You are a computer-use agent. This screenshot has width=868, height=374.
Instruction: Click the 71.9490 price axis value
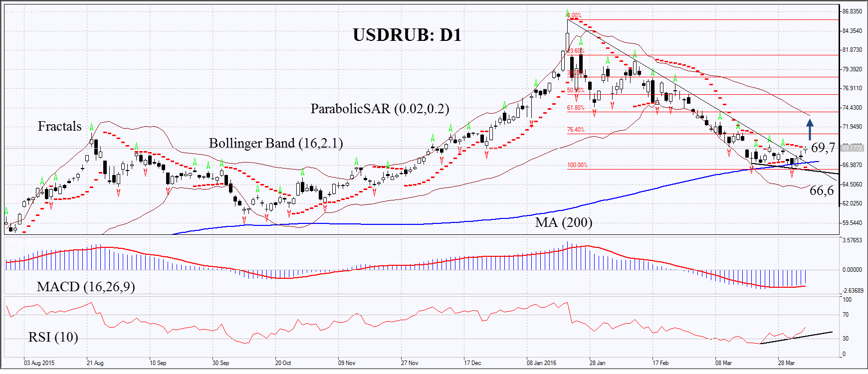coord(852,127)
